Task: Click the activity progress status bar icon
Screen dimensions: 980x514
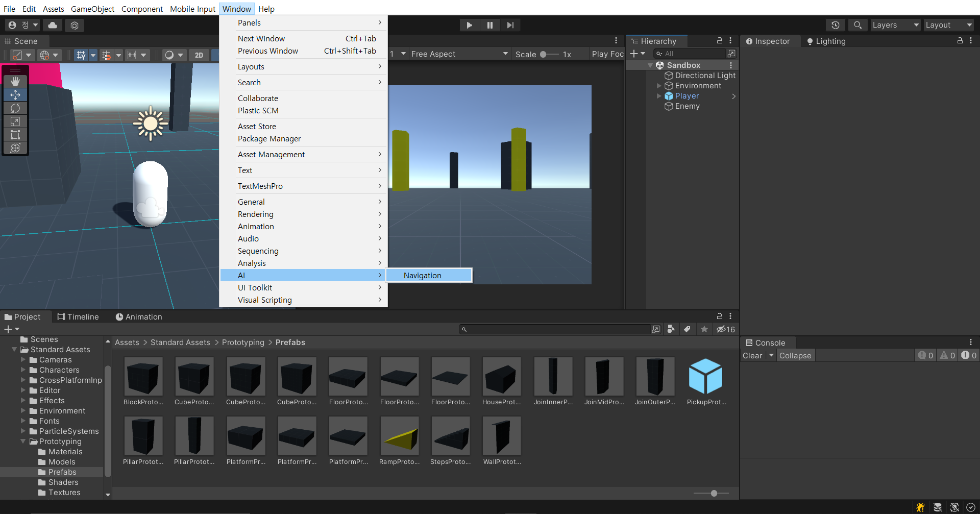Action: [x=971, y=507]
